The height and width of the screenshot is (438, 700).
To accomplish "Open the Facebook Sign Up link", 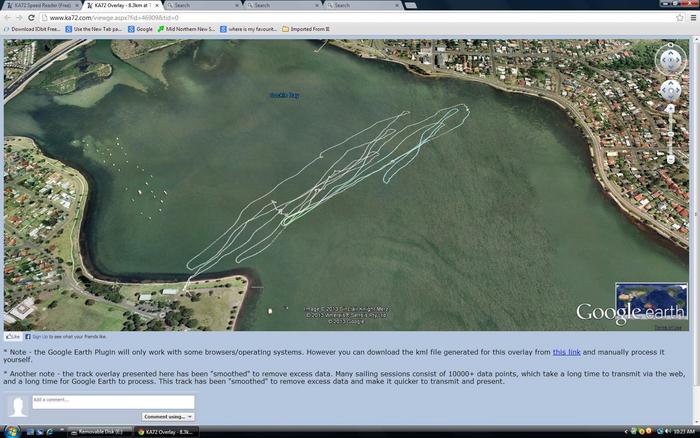I will pyautogui.click(x=41, y=338).
